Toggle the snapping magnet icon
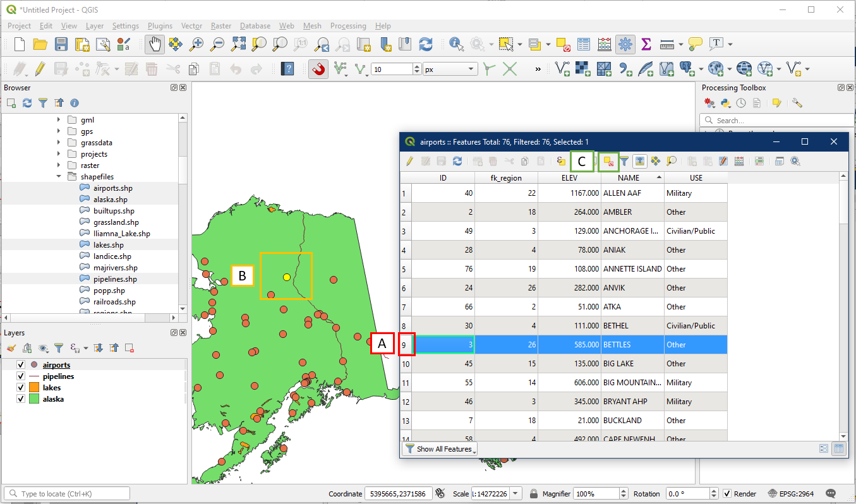The image size is (856, 504). click(x=318, y=69)
